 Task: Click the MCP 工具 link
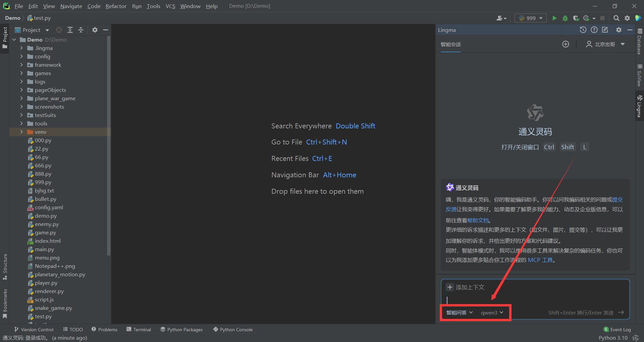tap(540, 260)
